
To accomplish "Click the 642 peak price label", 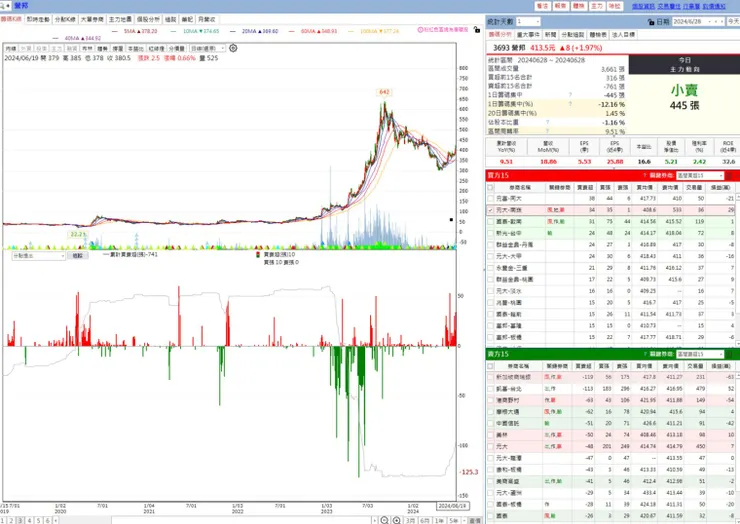I will coord(385,92).
